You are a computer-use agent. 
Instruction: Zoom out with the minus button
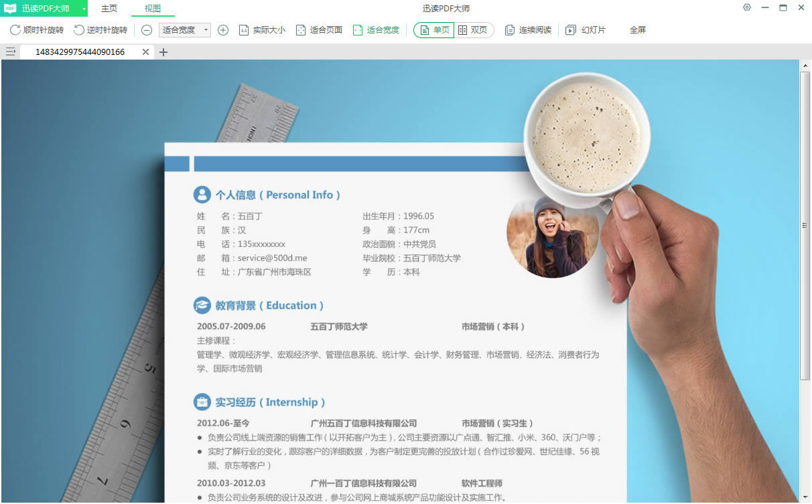147,30
